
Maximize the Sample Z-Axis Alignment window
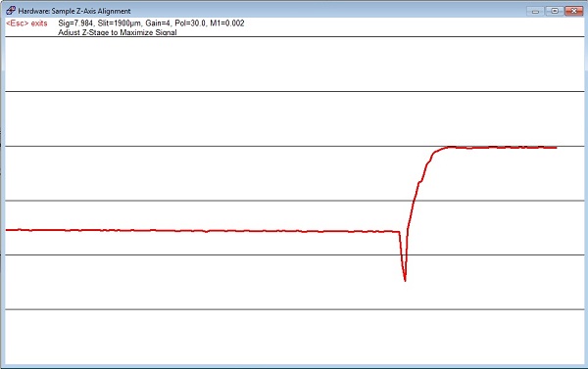tap(555, 11)
